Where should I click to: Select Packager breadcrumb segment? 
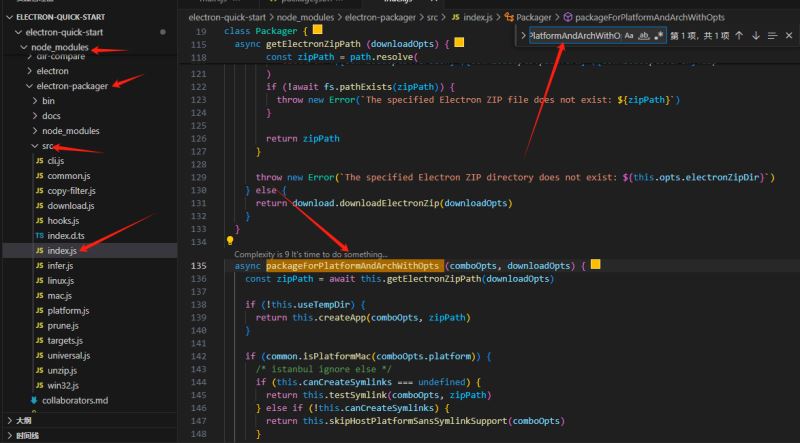[x=534, y=17]
